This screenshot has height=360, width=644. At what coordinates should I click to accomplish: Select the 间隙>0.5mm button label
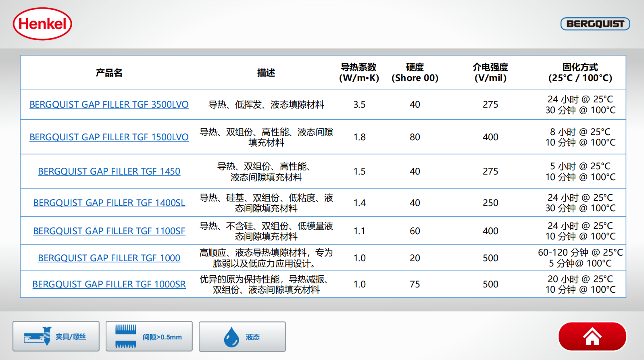click(162, 337)
